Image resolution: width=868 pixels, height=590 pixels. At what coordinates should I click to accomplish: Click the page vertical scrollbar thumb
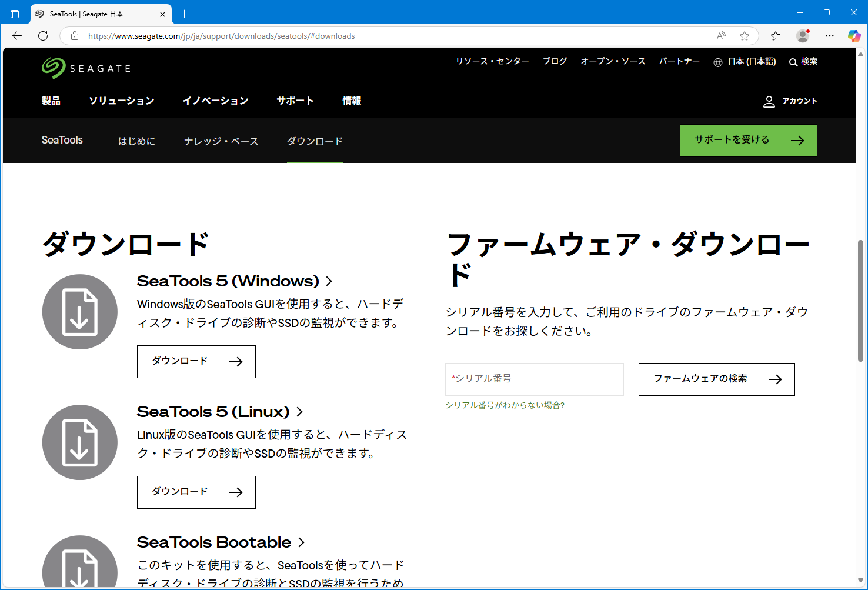[860, 300]
